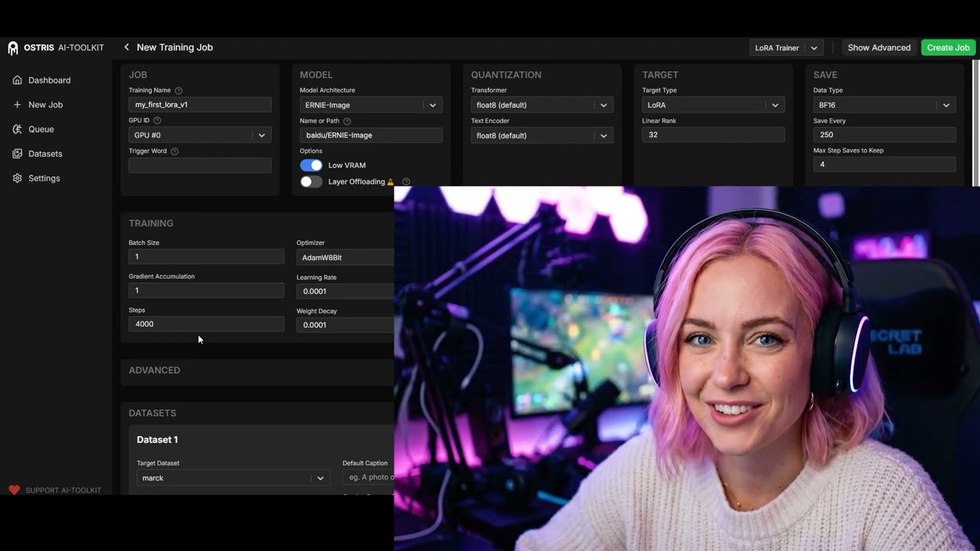Click the Batch Size input field
The height and width of the screenshot is (551, 980).
[x=206, y=257]
